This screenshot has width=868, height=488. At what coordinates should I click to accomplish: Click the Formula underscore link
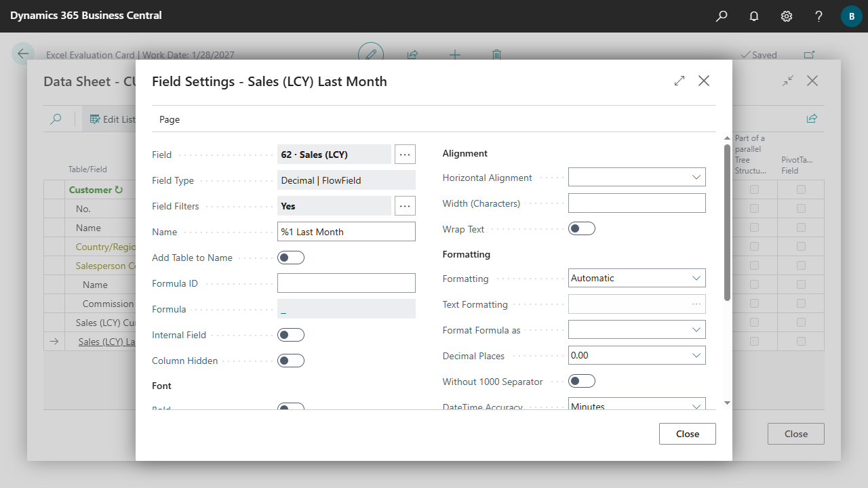[x=283, y=310]
